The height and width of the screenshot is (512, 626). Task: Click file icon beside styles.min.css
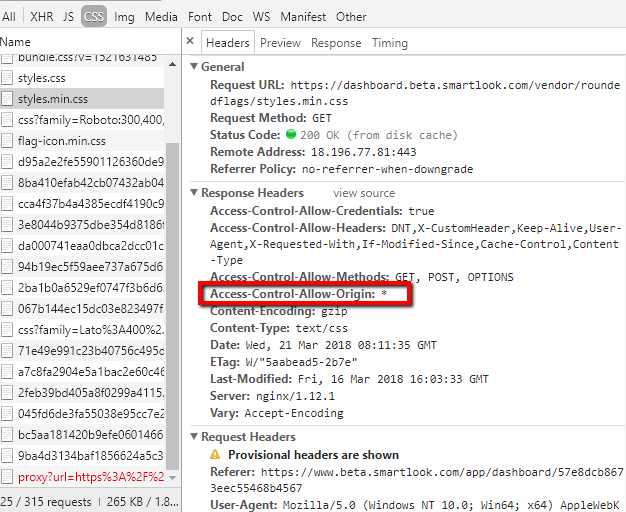point(7,99)
